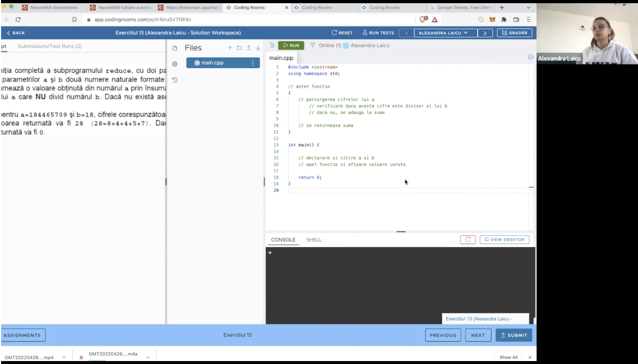638x364 pixels.
Task: Select the main.cpp editor tab
Action: click(x=281, y=58)
